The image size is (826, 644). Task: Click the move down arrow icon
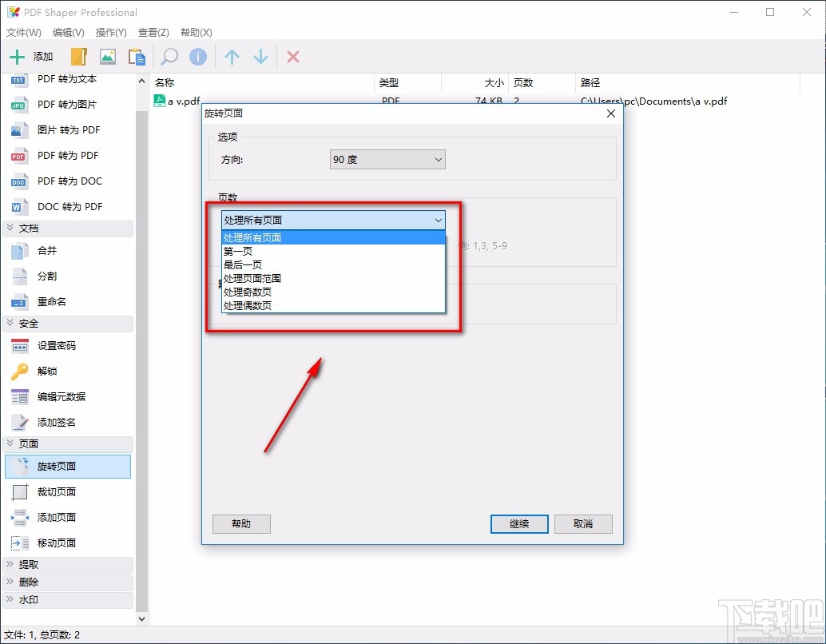click(x=260, y=57)
